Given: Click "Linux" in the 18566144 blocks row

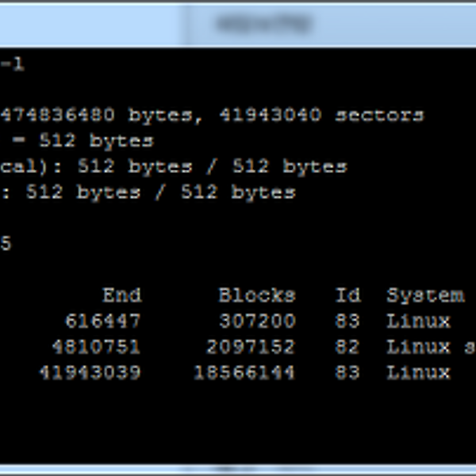Looking at the screenshot, I should pyautogui.click(x=418, y=372).
